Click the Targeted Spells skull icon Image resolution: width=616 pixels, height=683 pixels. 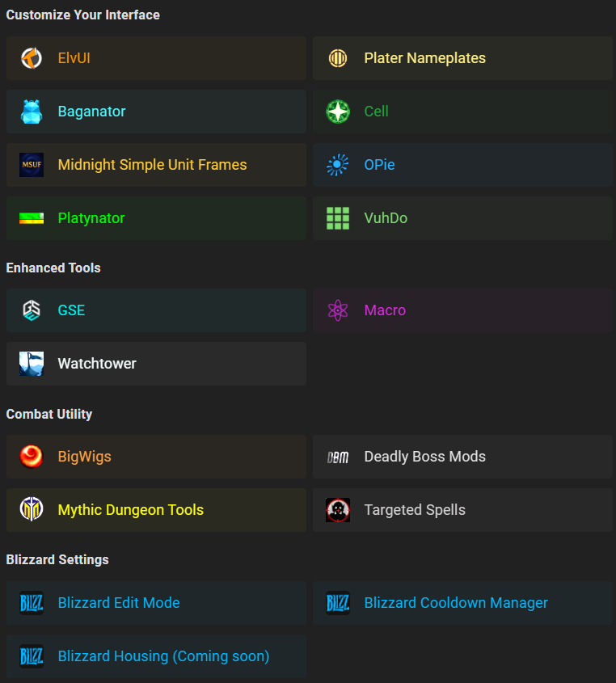coord(338,510)
